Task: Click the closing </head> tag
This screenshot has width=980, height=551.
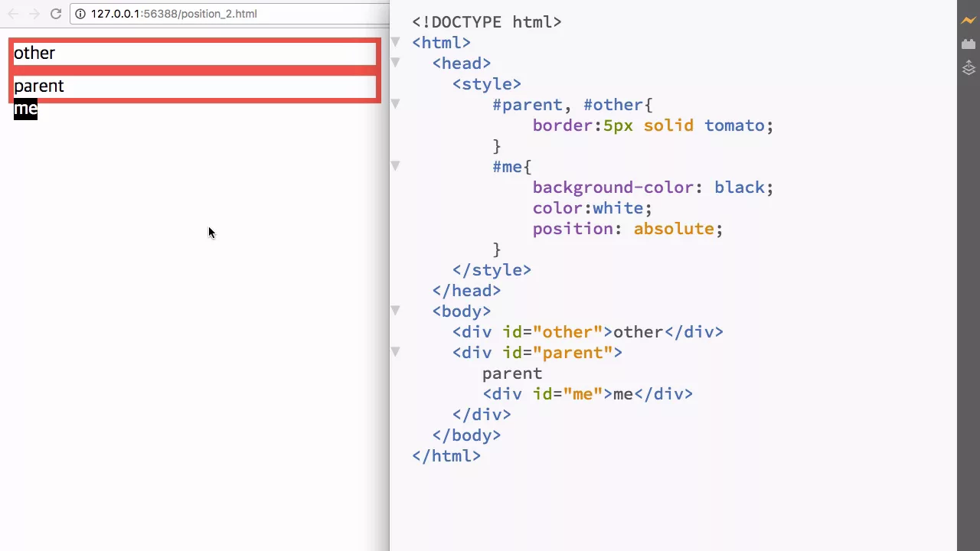Action: pos(466,291)
